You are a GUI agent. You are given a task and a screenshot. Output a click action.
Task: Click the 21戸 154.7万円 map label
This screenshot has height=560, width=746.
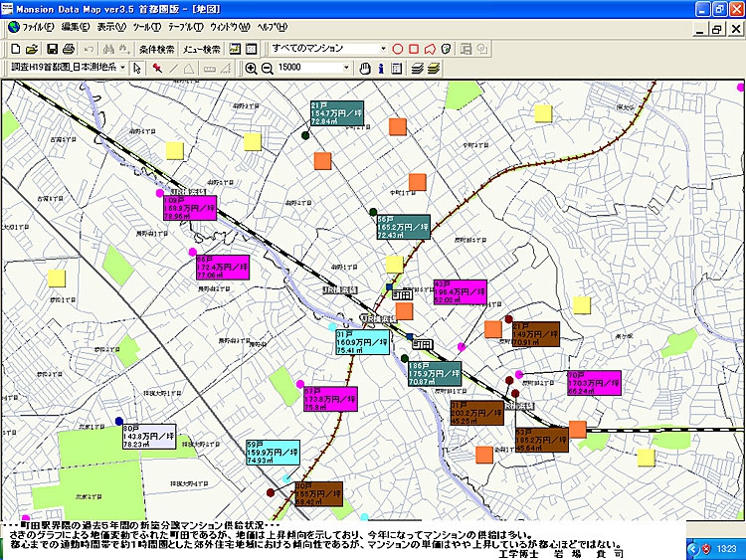tap(336, 112)
